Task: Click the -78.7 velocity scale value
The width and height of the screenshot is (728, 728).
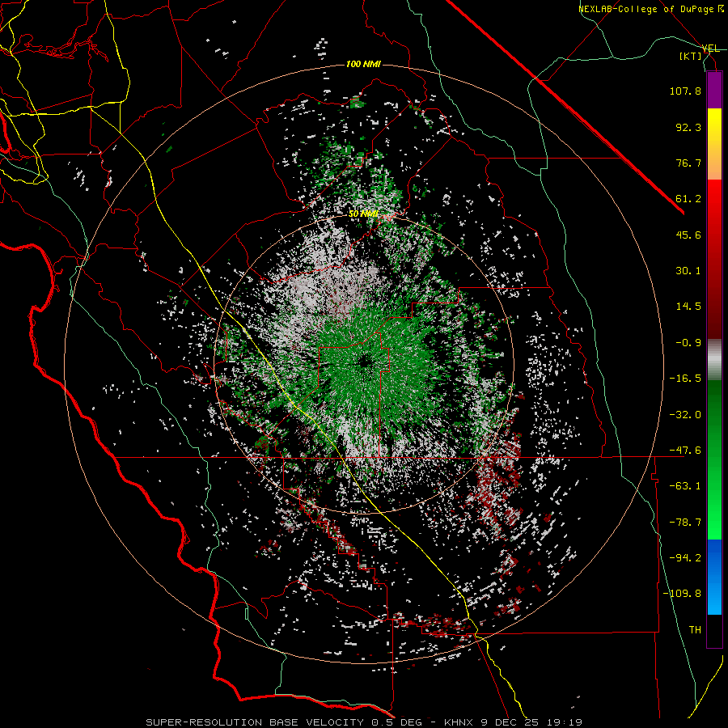Action: (685, 523)
